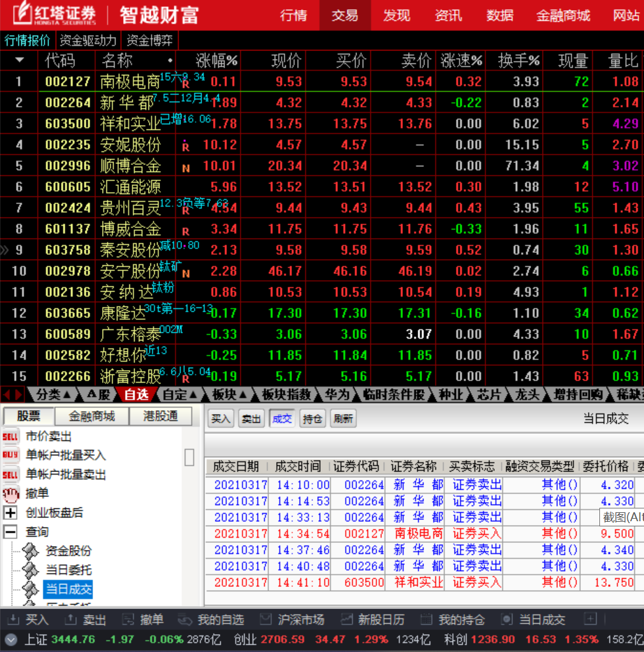Image resolution: width=644 pixels, height=652 pixels.
Task: Click the gavel icon beside 当日委托
Action: point(30,570)
